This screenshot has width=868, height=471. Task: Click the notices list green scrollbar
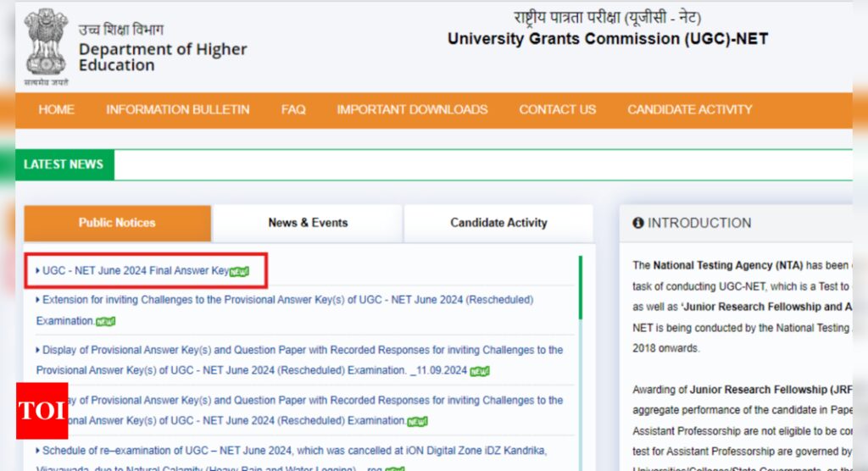tap(580, 287)
